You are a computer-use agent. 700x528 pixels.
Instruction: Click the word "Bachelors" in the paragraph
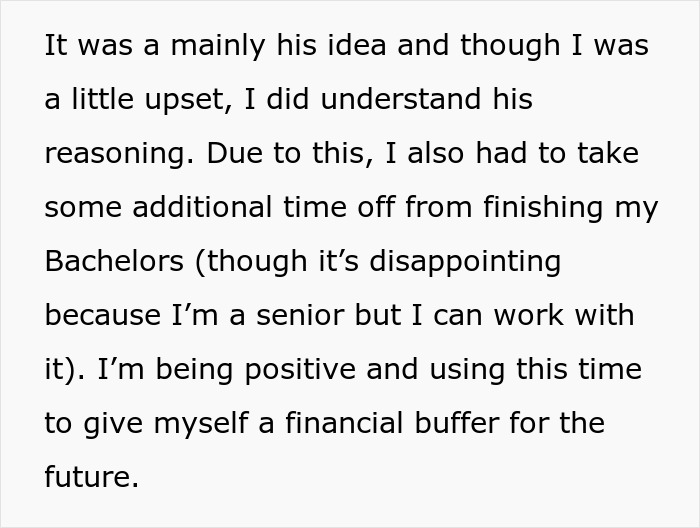[x=114, y=261]
